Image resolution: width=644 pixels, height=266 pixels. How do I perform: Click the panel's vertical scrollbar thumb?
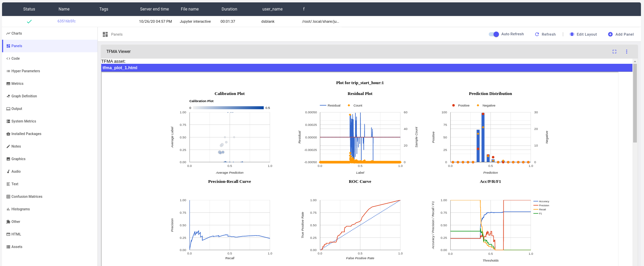[x=634, y=102]
